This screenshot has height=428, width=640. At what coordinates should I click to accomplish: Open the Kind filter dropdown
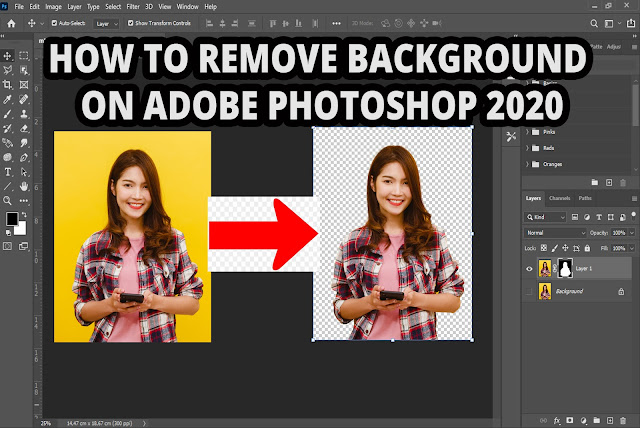tap(545, 217)
